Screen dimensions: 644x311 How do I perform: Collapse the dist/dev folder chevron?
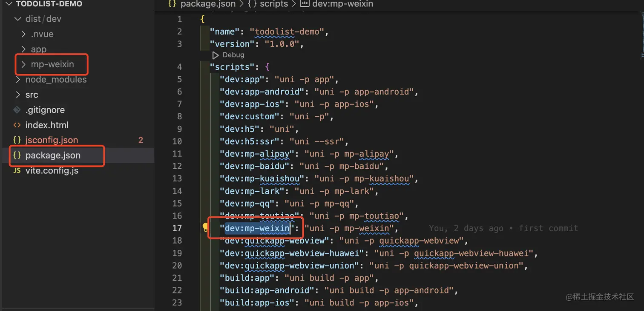click(17, 19)
